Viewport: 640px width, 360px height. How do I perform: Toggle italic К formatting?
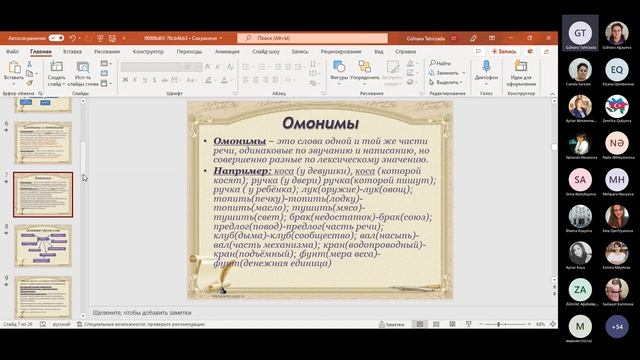[135, 80]
